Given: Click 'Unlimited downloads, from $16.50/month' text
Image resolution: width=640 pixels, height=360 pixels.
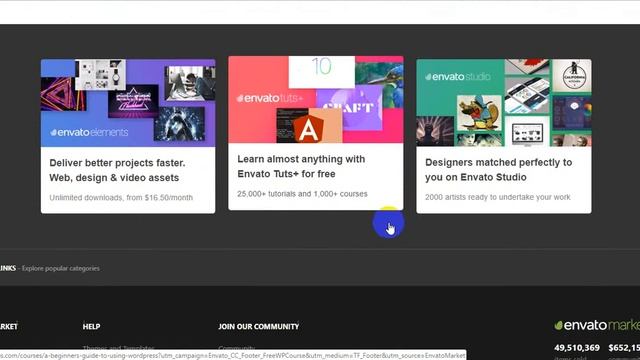Looking at the screenshot, I should 121,198.
